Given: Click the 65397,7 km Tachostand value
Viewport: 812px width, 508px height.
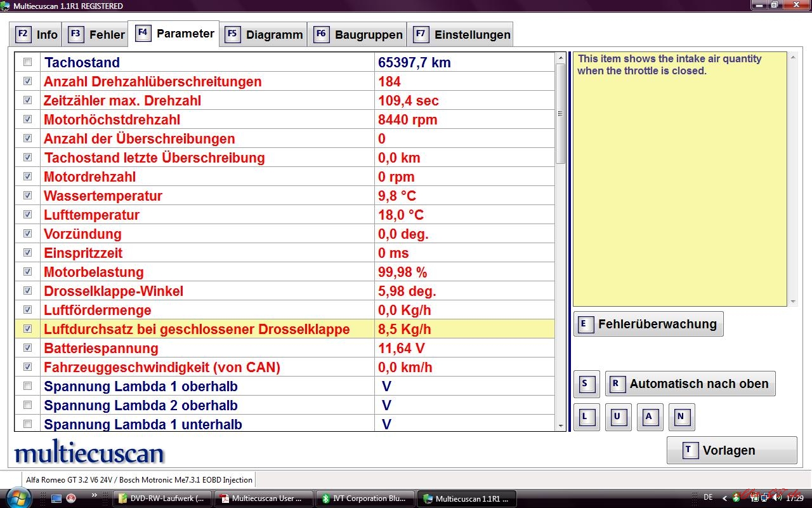Looking at the screenshot, I should pos(414,62).
